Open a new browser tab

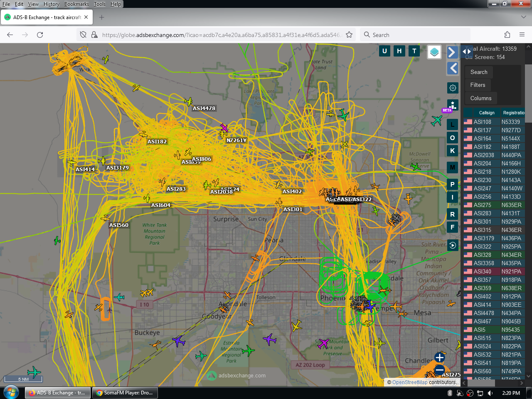pyautogui.click(x=102, y=17)
